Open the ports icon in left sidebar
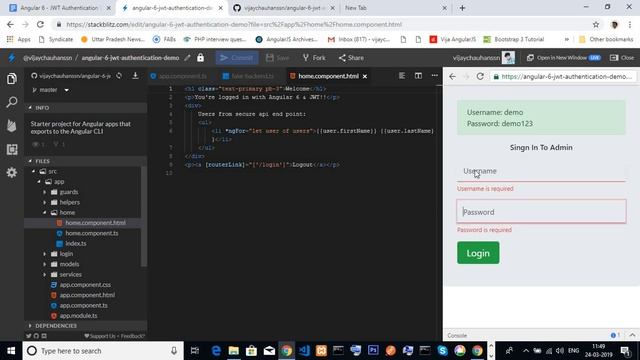The image size is (640, 360). [x=12, y=149]
